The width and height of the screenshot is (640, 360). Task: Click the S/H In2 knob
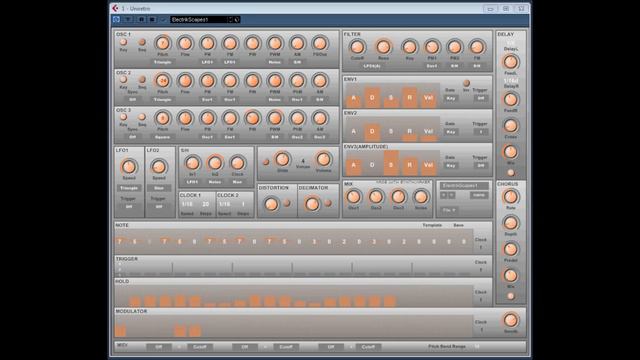[215, 163]
